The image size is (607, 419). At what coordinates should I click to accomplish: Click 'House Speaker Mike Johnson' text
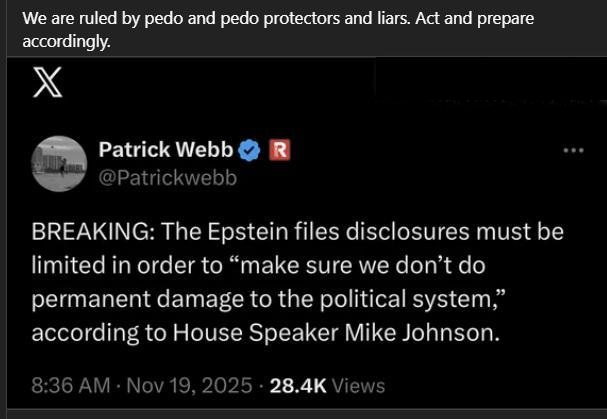click(336, 333)
